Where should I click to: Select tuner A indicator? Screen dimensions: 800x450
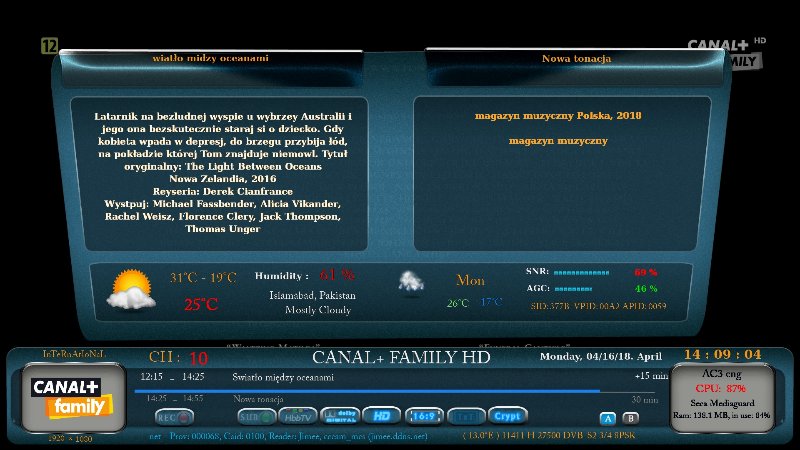607,418
